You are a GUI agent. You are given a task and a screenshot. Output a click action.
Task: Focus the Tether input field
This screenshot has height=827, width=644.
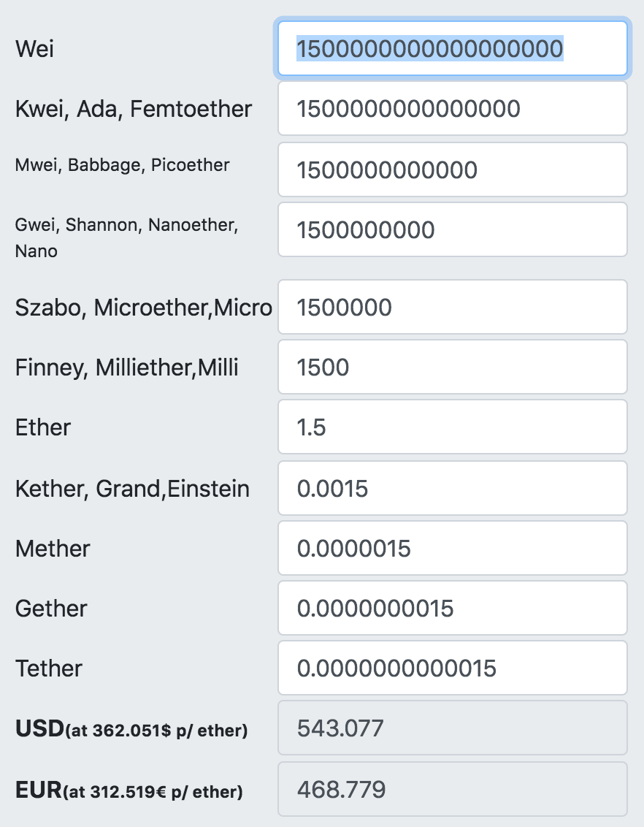(452, 668)
